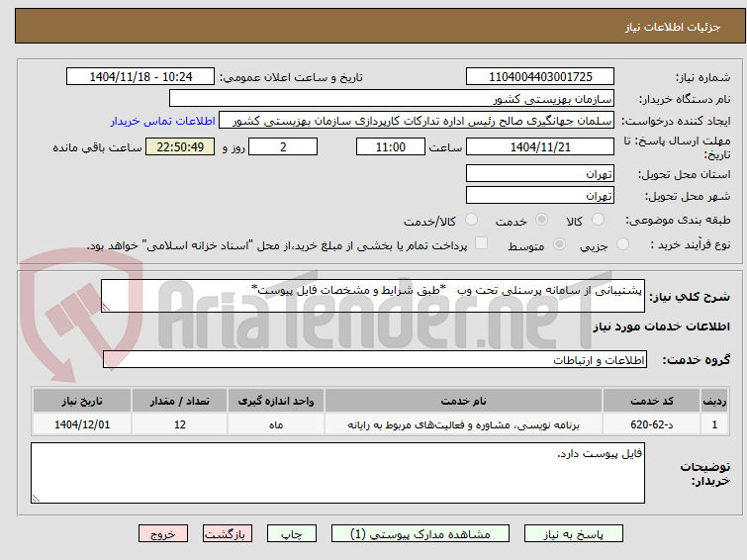Click the resize handle of شرح کلی نیاز box

(x=106, y=308)
